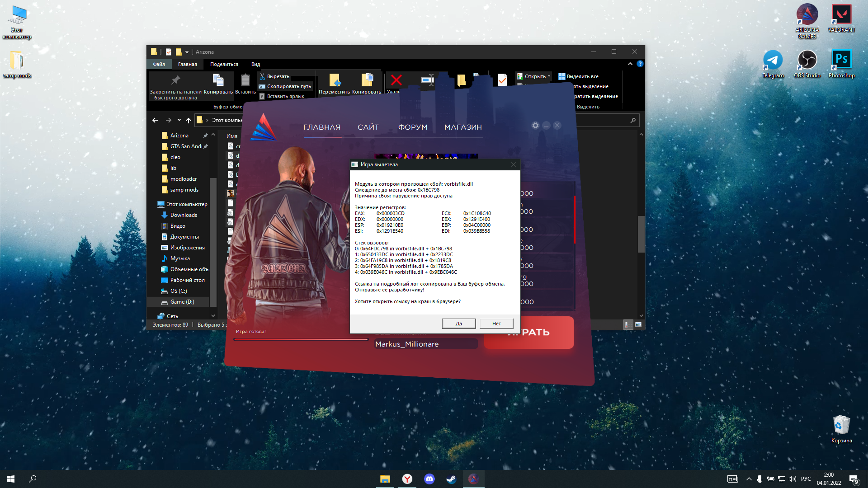
Task: Click the properties checkmark ribbon icon
Action: point(502,80)
